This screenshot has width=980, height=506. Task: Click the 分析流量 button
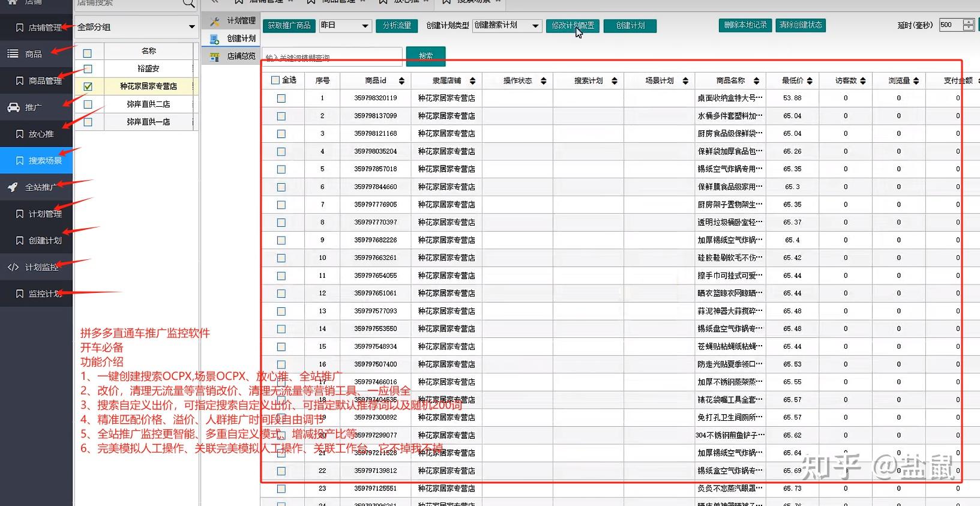pos(397,26)
